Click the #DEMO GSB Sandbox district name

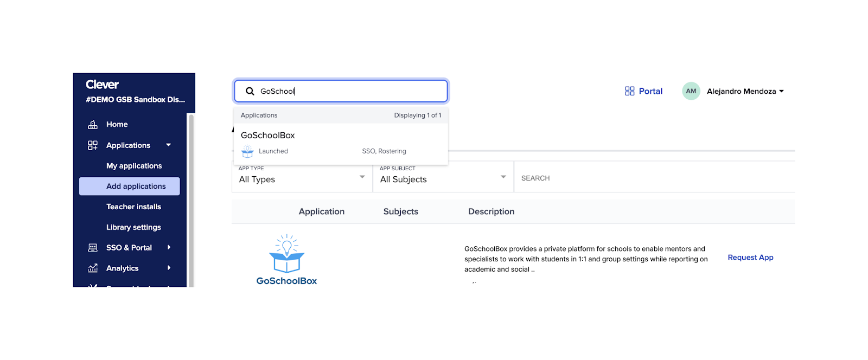point(135,100)
